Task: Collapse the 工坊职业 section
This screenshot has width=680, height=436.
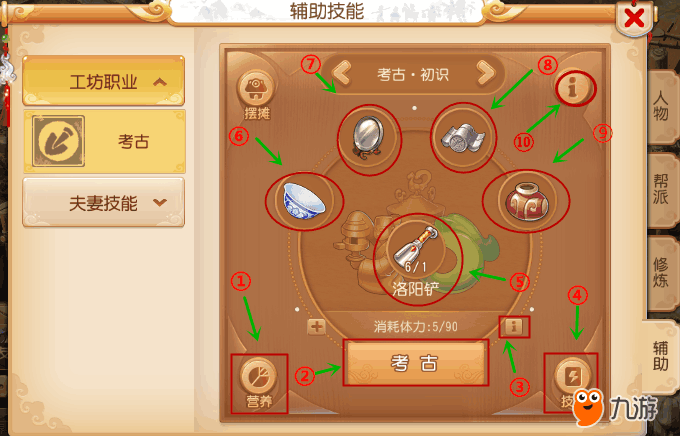Action: pyautogui.click(x=104, y=81)
